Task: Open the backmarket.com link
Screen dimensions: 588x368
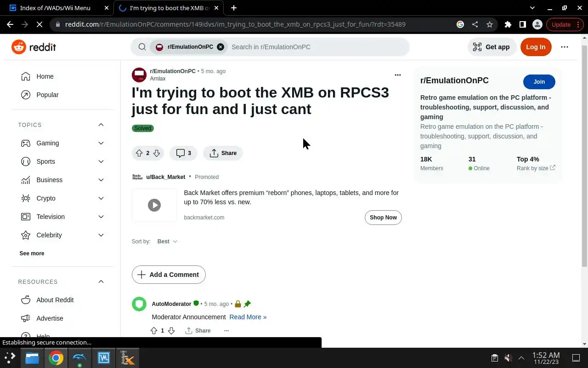Action: pyautogui.click(x=204, y=218)
